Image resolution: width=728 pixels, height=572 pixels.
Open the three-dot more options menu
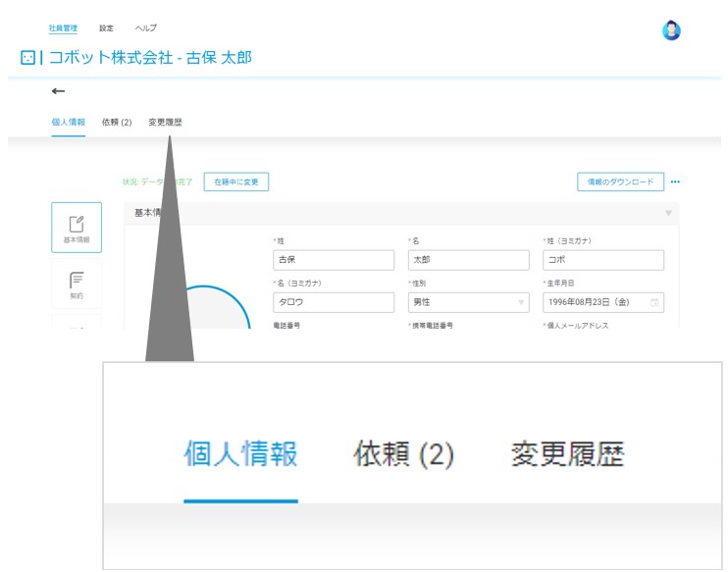[x=675, y=182]
